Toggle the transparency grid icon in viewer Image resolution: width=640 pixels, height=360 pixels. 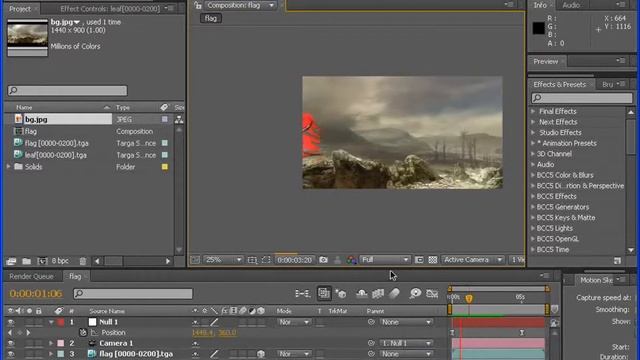tap(433, 260)
